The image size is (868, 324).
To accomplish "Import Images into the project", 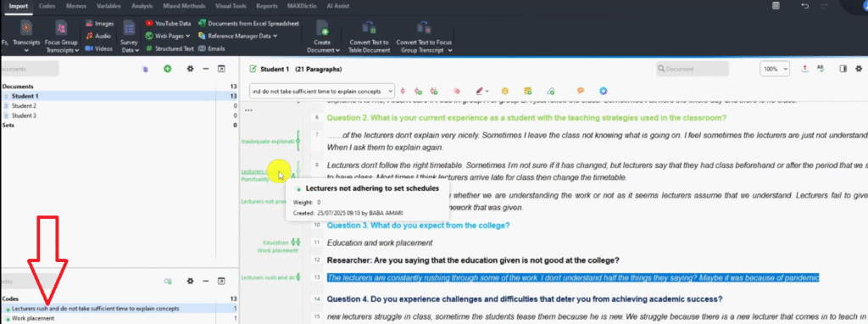I will coord(100,23).
